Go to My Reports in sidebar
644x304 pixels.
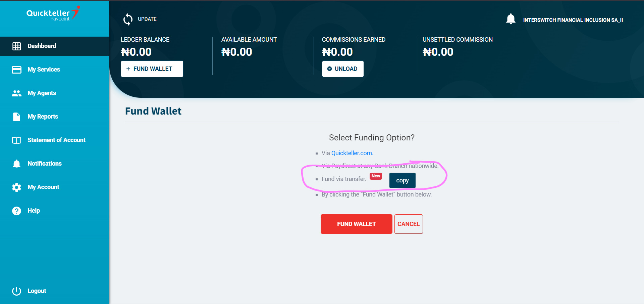pos(43,117)
